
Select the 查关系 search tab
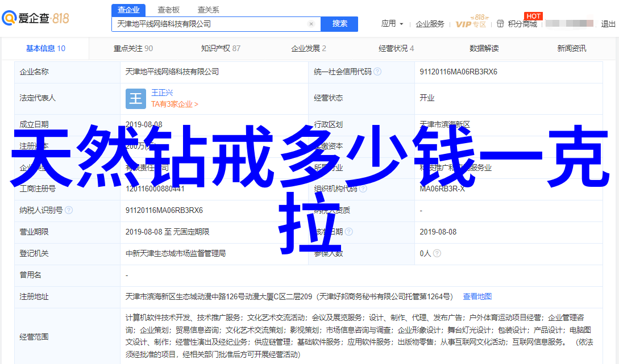(208, 10)
